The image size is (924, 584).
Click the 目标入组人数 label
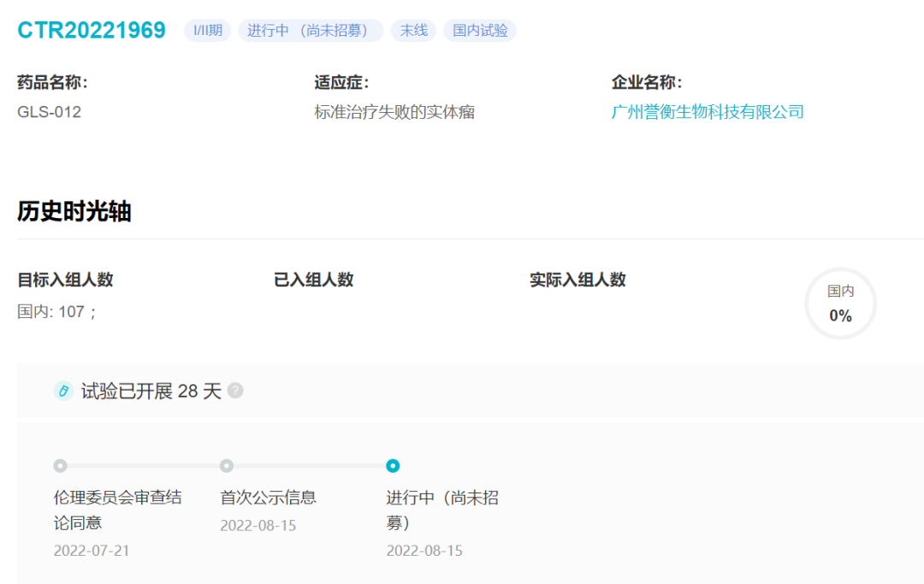(65, 280)
